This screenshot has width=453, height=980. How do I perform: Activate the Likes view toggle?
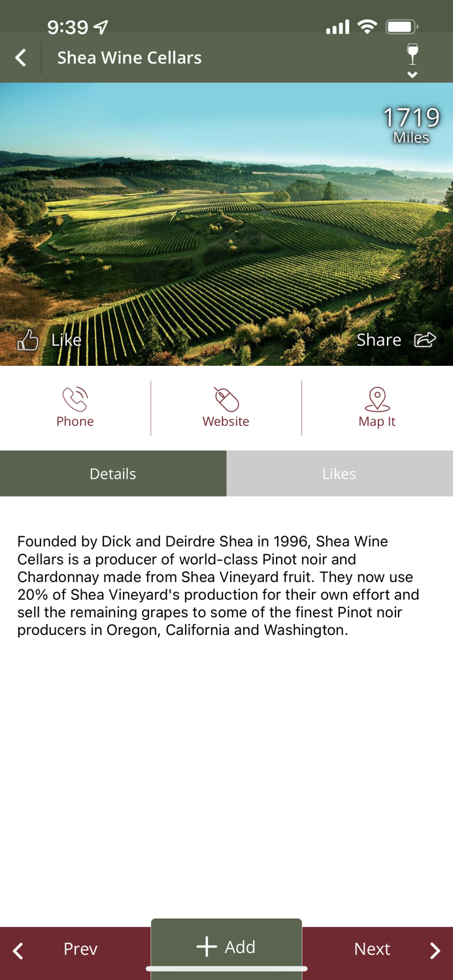pyautogui.click(x=339, y=473)
